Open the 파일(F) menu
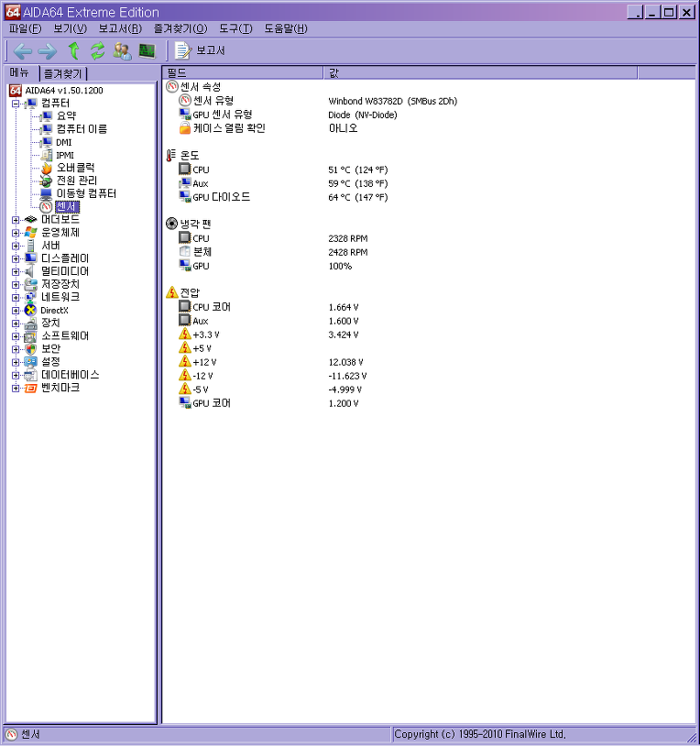The height and width of the screenshot is (746, 700). tap(26, 28)
